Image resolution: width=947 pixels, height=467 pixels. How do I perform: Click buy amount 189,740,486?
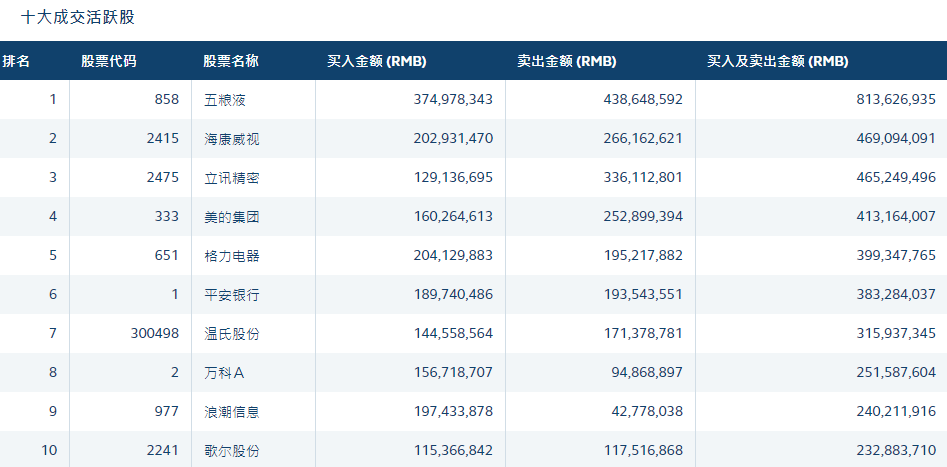pyautogui.click(x=453, y=295)
